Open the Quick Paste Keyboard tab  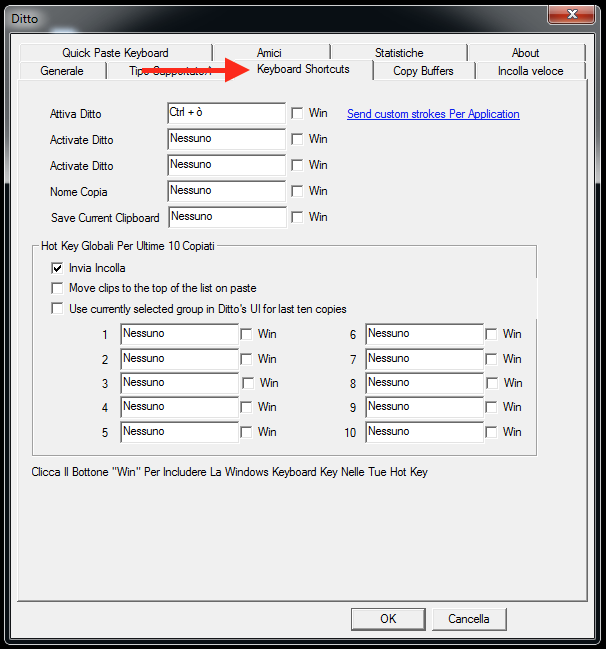(115, 53)
